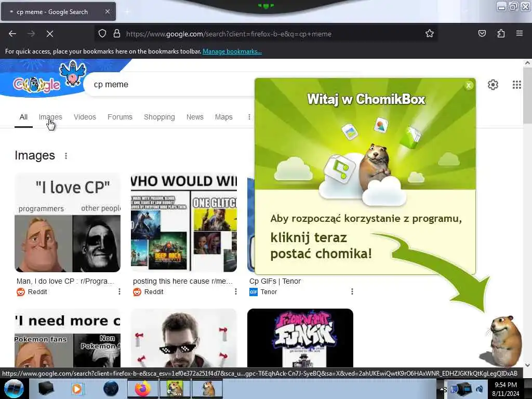Select the 'cp meme - Google Search' browser tab

coord(58,11)
